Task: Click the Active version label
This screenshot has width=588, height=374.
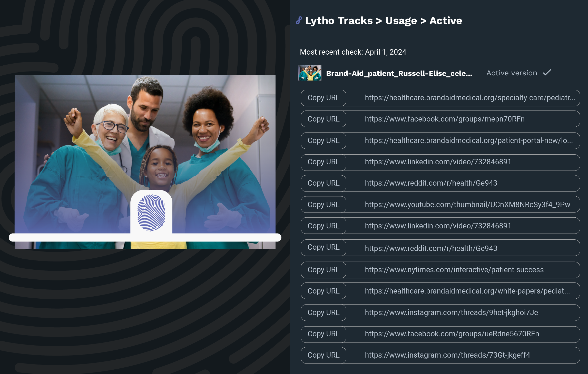Action: (512, 73)
